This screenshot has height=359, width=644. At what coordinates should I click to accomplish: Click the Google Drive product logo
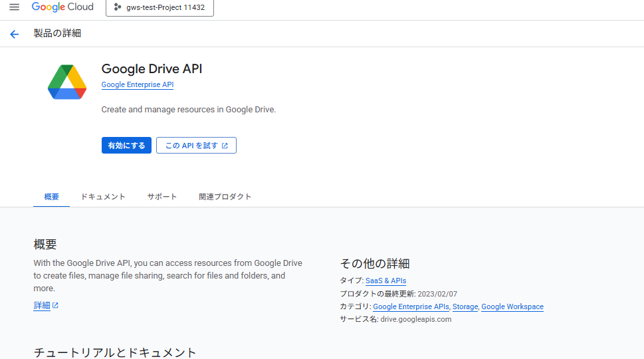point(67,82)
